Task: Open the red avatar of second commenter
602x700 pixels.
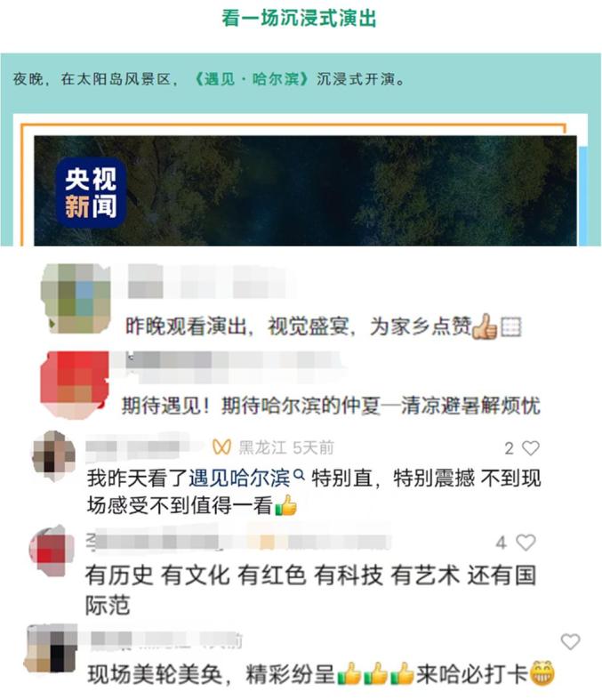Action: (x=75, y=385)
